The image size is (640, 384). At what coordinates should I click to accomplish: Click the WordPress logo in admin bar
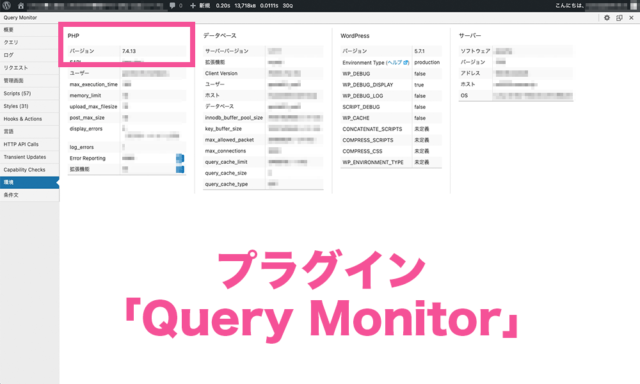pos(7,6)
